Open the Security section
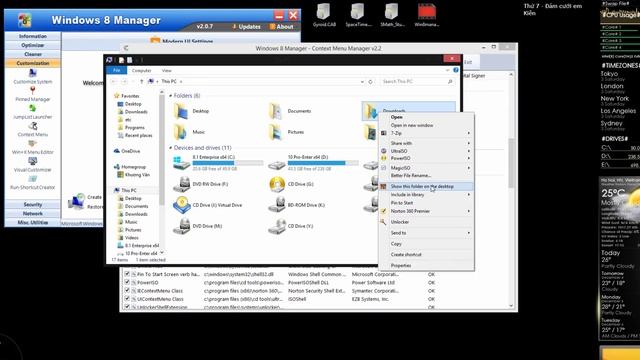Screen dimensions: 640x360 pyautogui.click(x=33, y=204)
